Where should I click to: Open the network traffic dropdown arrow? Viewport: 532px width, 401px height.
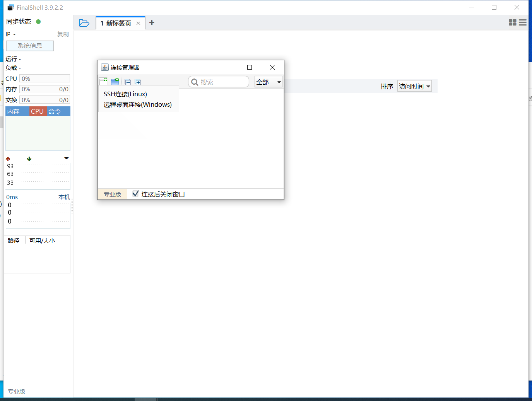pos(66,158)
